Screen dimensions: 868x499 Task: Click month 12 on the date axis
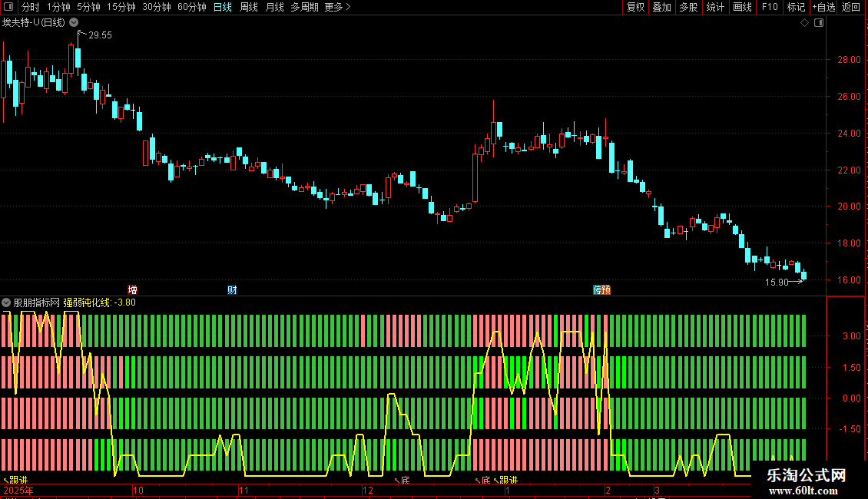point(368,490)
